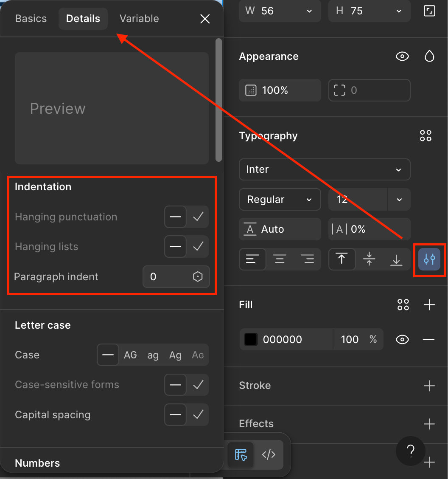Switch to Dev Mode code icon

[x=269, y=454]
